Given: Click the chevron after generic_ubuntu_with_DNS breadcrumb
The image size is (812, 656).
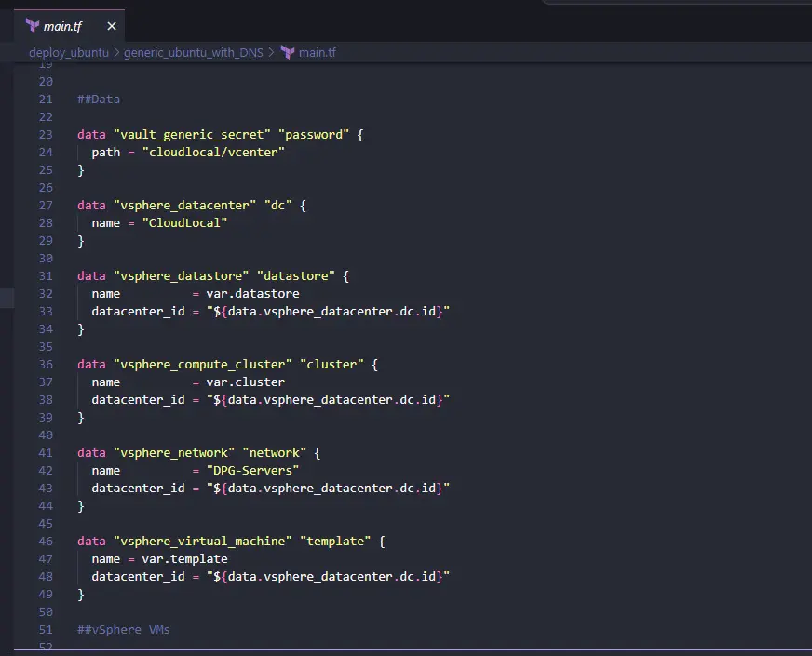Looking at the screenshot, I should tap(273, 52).
